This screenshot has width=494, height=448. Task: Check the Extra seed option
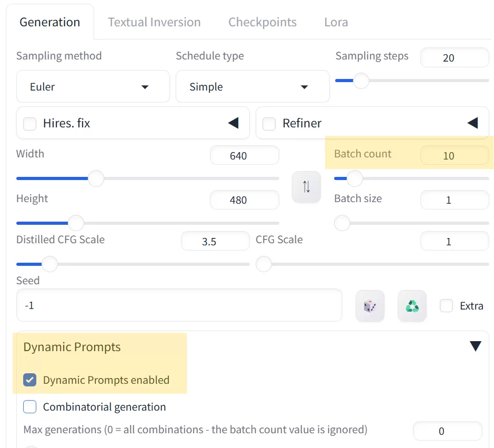click(x=446, y=305)
